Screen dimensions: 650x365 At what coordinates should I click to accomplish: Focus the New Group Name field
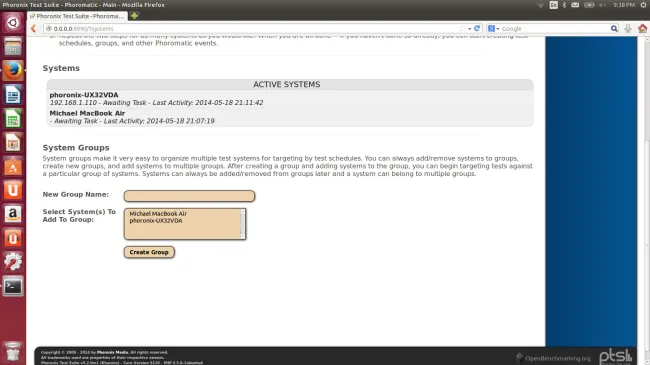(189, 196)
